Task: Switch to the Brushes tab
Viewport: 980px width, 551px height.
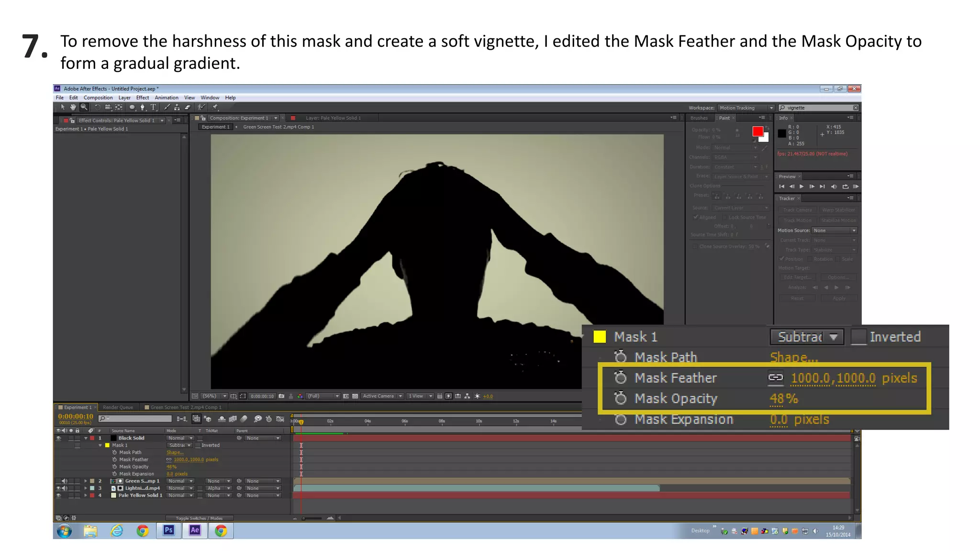Action: 699,118
